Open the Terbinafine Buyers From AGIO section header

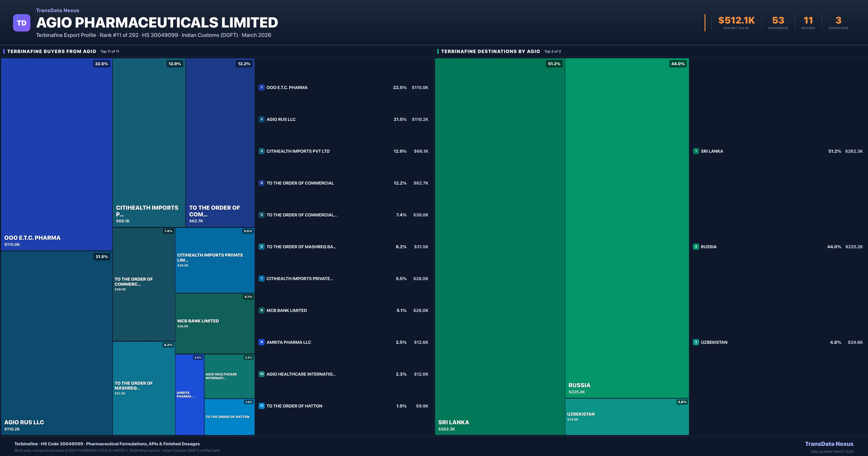pos(52,51)
